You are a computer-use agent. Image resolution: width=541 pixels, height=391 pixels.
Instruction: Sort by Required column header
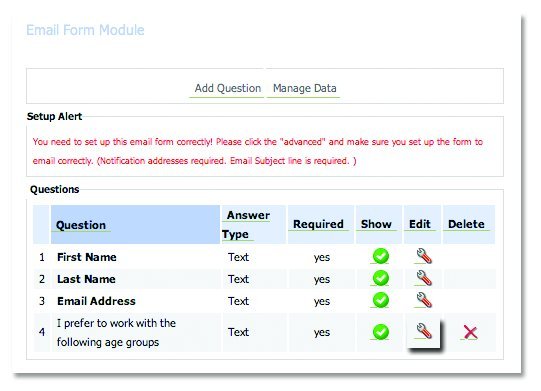(x=318, y=224)
